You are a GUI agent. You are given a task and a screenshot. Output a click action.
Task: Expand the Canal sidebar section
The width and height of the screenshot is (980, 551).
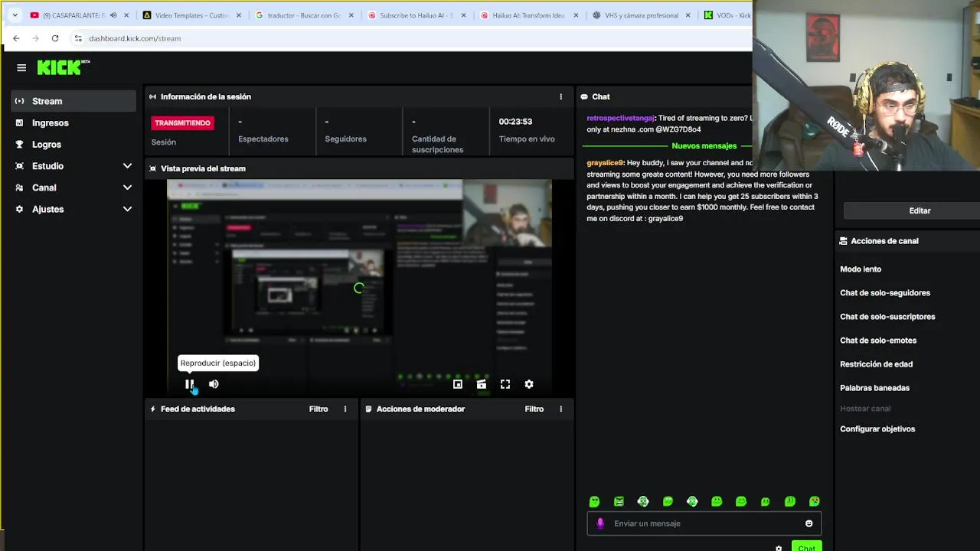tap(127, 187)
